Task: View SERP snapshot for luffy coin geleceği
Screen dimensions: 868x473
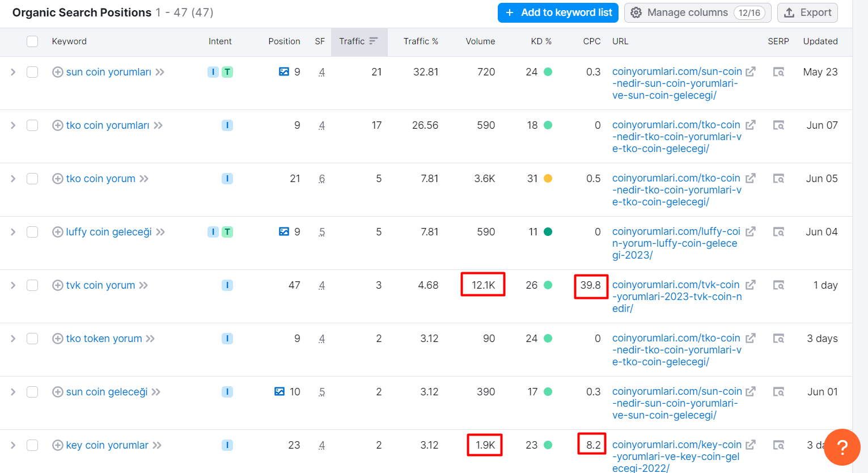Action: (x=779, y=232)
